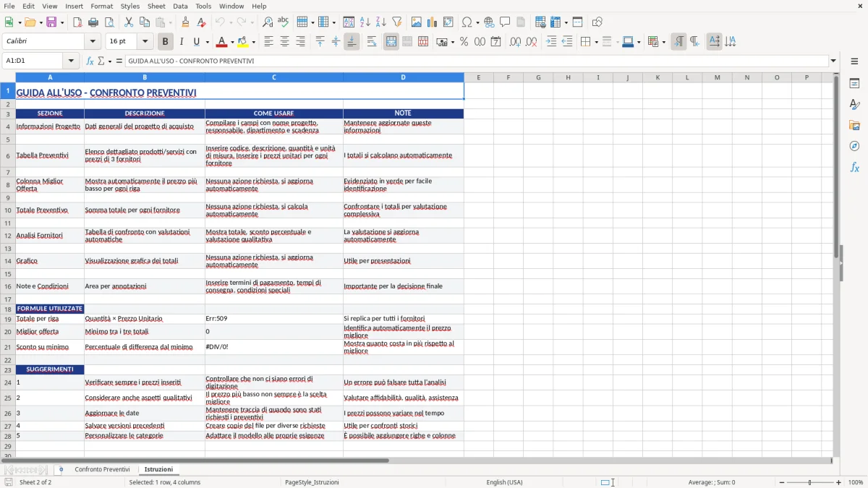Insert a special character
This screenshot has width=868, height=488.
point(467,22)
